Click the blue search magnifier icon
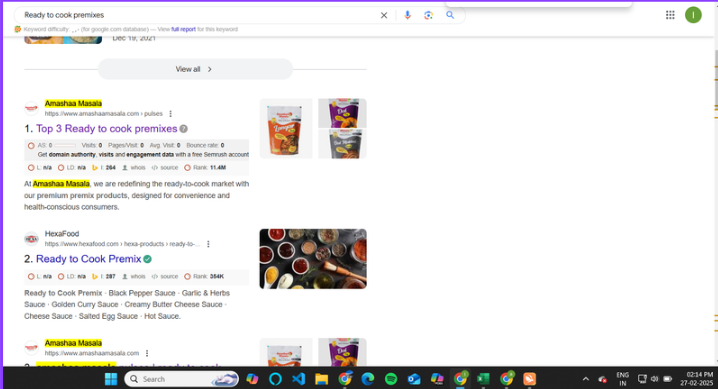The image size is (718, 389). tap(450, 15)
